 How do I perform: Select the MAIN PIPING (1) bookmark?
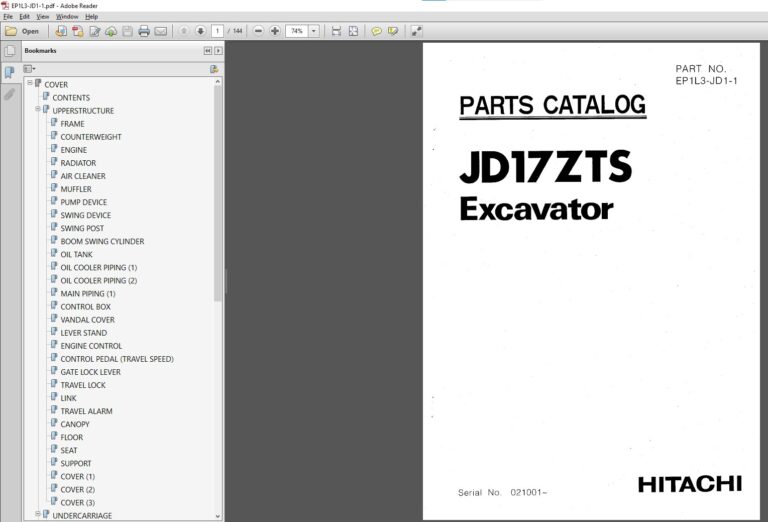[x=88, y=293]
